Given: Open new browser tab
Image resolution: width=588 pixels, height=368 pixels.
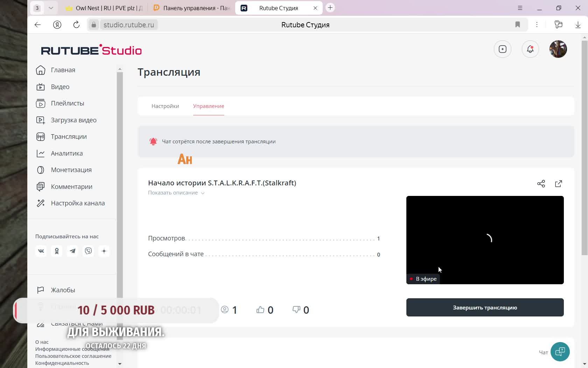Looking at the screenshot, I should 330,8.
